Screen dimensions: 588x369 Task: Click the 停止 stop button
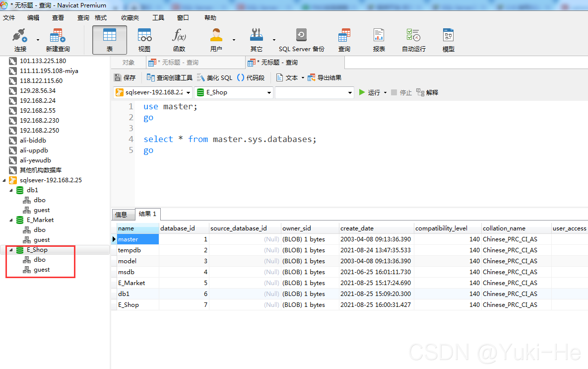pyautogui.click(x=401, y=92)
